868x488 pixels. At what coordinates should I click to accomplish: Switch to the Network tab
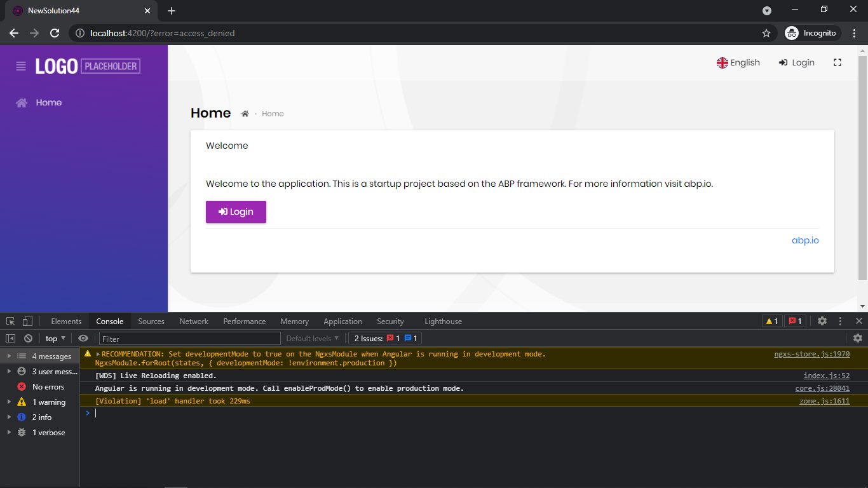(x=194, y=322)
